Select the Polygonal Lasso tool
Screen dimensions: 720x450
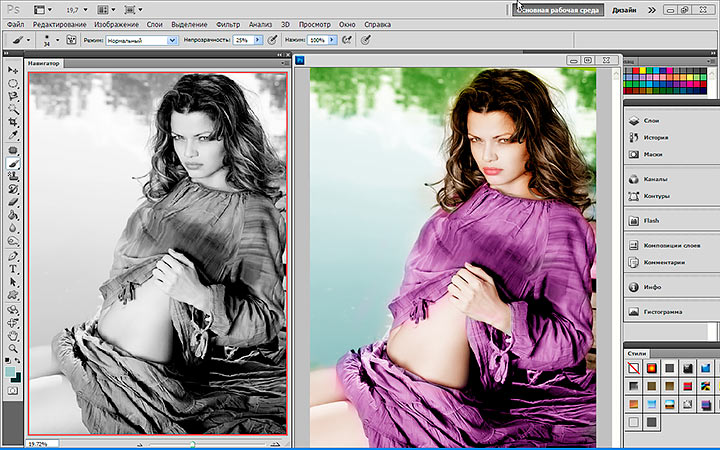(13, 96)
